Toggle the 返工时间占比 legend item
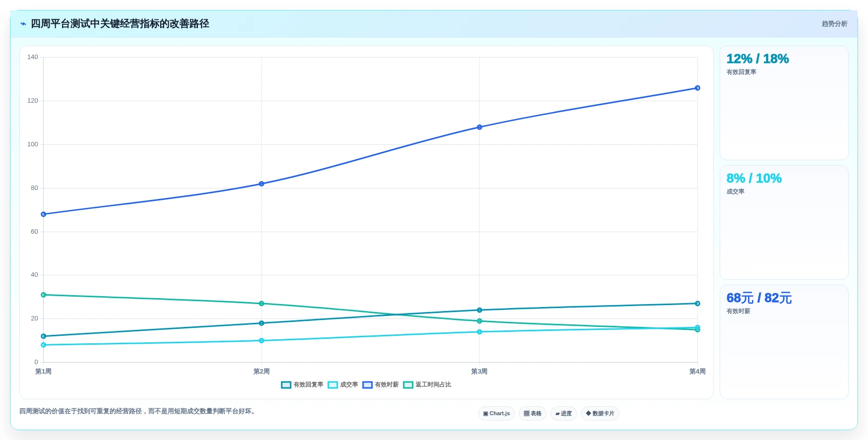 pyautogui.click(x=427, y=385)
